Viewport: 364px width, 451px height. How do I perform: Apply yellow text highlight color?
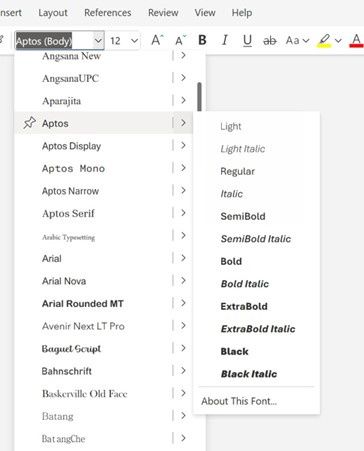click(x=324, y=41)
